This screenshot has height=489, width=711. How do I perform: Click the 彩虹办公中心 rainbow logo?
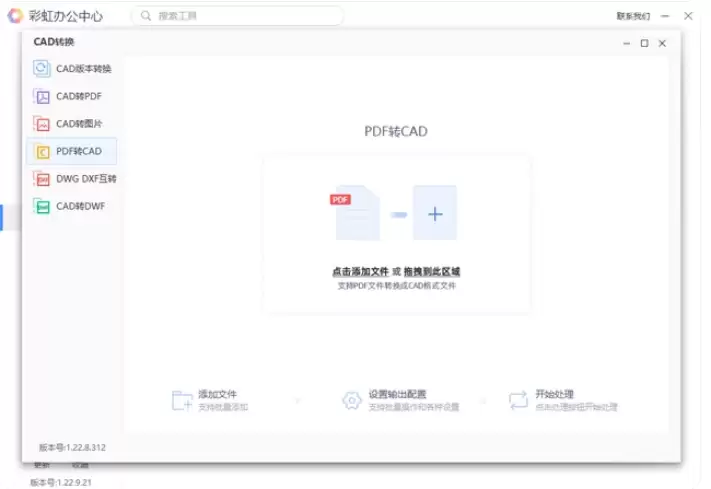15,16
